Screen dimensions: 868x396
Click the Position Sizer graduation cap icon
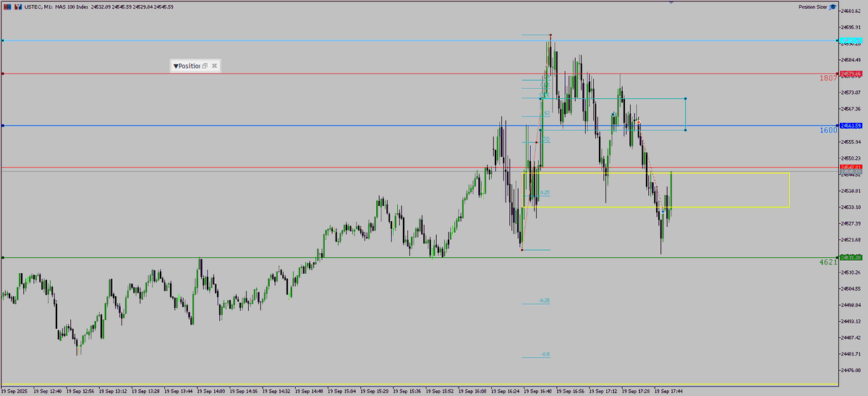pyautogui.click(x=833, y=7)
